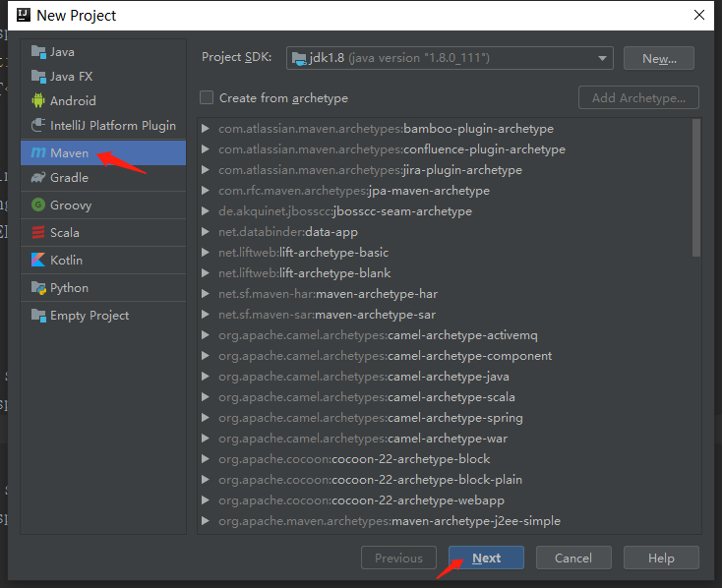Click the Project SDK label
Viewport: 722px width, 588px height.
[x=236, y=57]
